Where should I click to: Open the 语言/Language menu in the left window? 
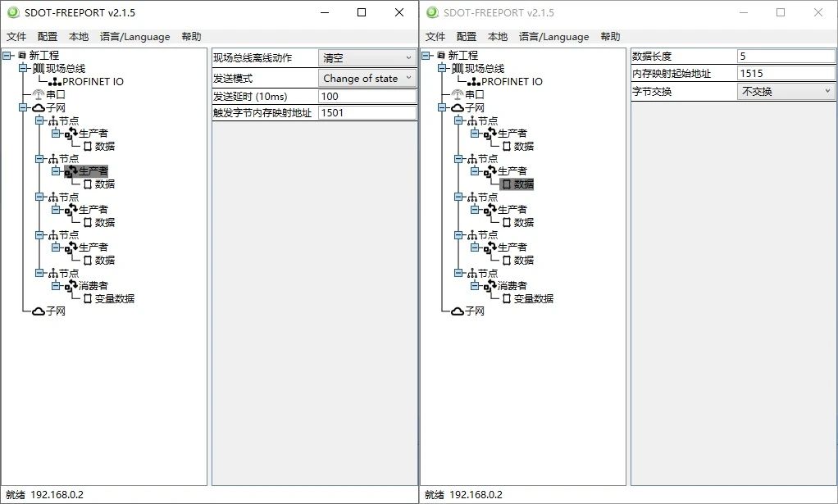[x=134, y=36]
